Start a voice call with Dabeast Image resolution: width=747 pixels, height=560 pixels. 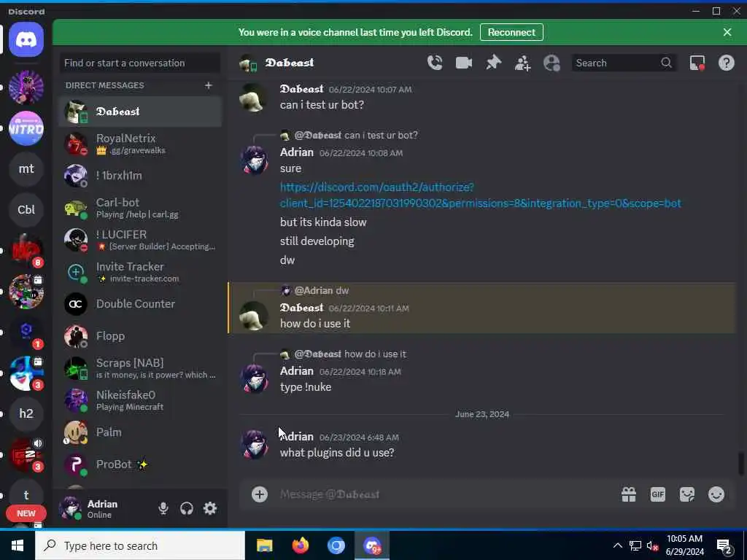pyautogui.click(x=435, y=63)
